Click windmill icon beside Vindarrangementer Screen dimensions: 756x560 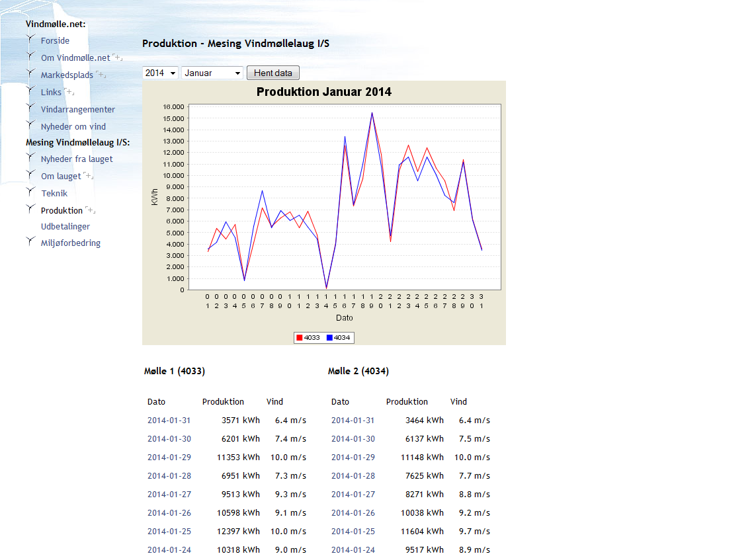pyautogui.click(x=30, y=108)
